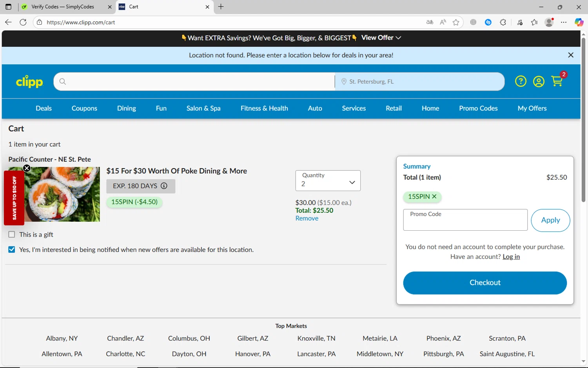Open the Retail category
The image size is (588, 368).
tap(394, 108)
